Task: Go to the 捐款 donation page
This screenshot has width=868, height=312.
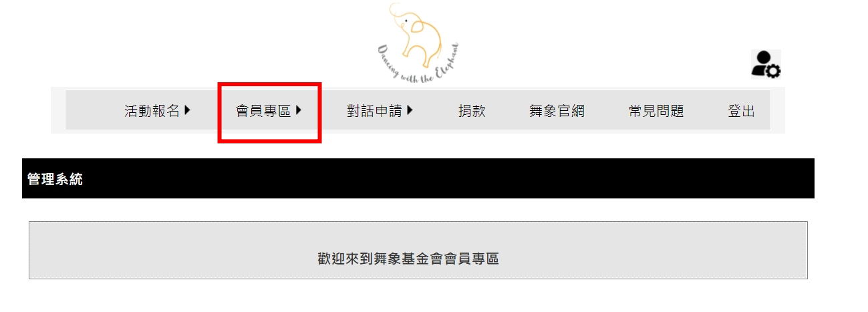Action: [x=472, y=111]
